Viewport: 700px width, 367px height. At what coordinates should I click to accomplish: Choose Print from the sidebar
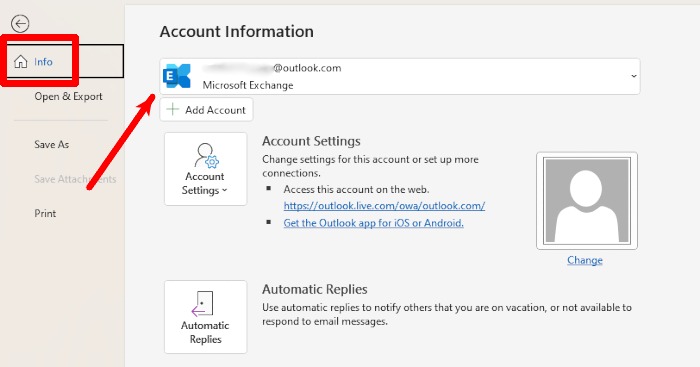point(45,213)
